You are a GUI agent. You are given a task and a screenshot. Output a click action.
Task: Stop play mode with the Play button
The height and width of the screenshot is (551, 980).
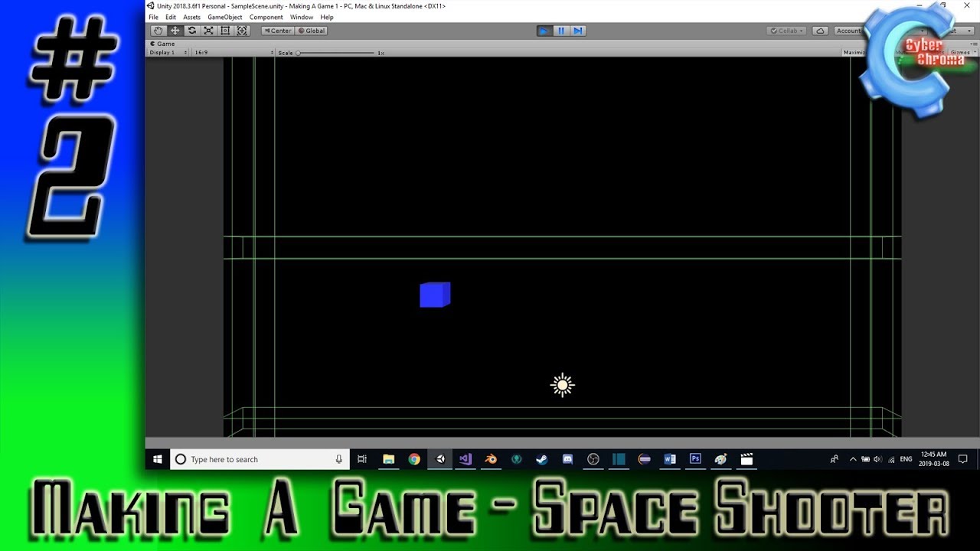pos(544,31)
